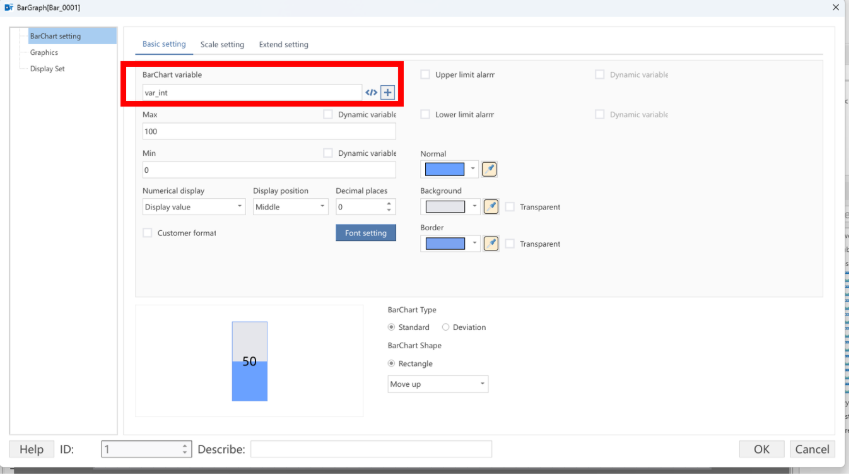Image resolution: width=849 pixels, height=474 pixels.
Task: Check Transparent for Background
Action: 510,207
